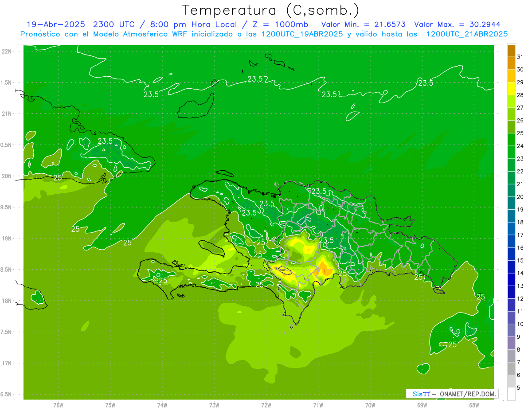This screenshot has width=532, height=411.
Task: Click the '72W' longitude axis label
Action: coord(266,405)
